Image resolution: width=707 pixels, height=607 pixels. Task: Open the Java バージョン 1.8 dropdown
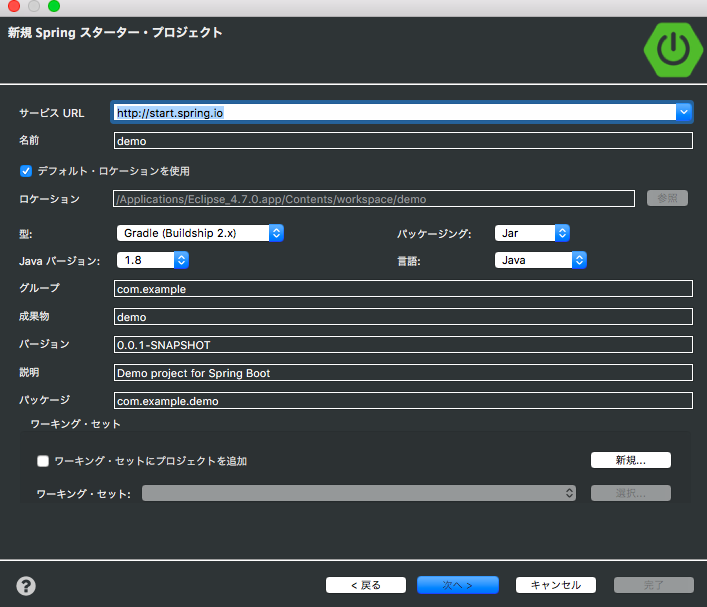152,260
